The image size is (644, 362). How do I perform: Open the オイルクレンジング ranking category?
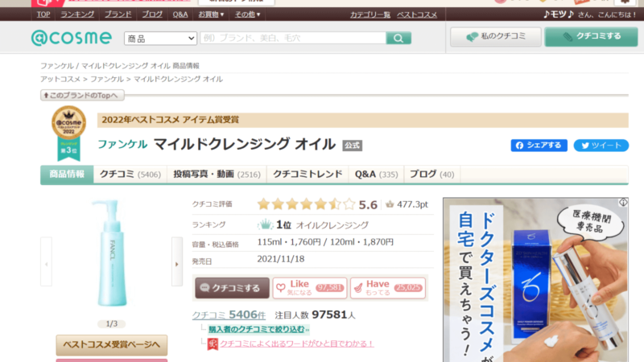[x=332, y=225]
